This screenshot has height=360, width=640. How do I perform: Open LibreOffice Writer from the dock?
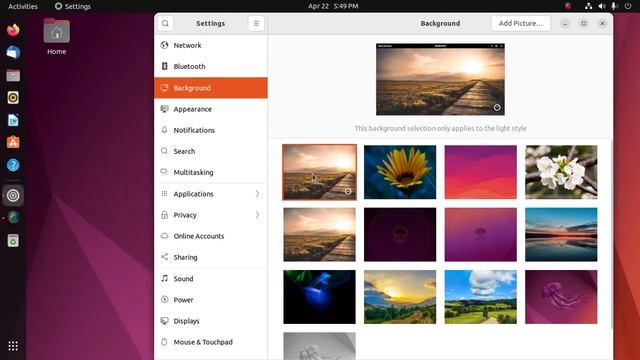click(x=13, y=120)
